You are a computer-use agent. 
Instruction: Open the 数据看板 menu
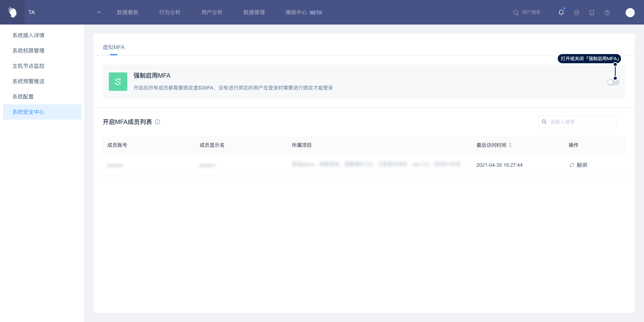[x=127, y=12]
